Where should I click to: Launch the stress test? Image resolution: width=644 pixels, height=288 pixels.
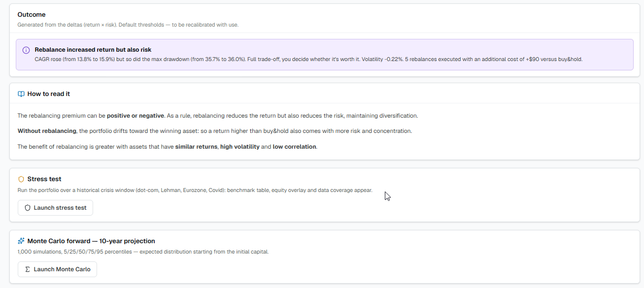point(55,208)
